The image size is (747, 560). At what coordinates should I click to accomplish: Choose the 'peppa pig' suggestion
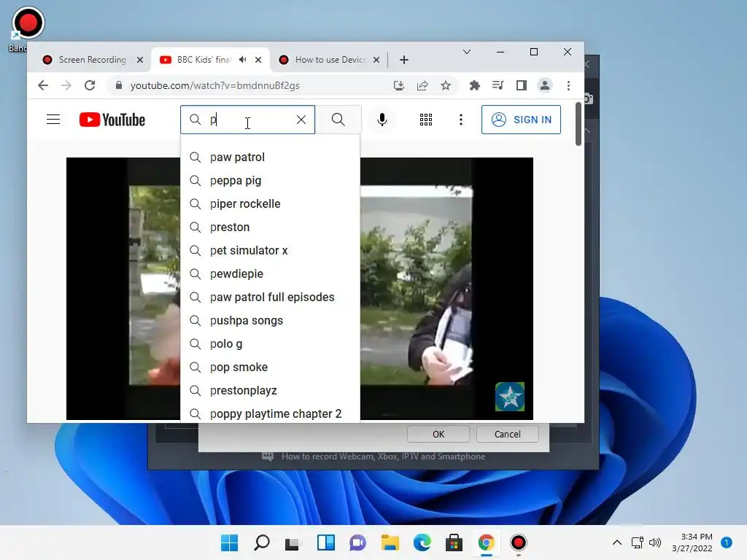click(270, 181)
